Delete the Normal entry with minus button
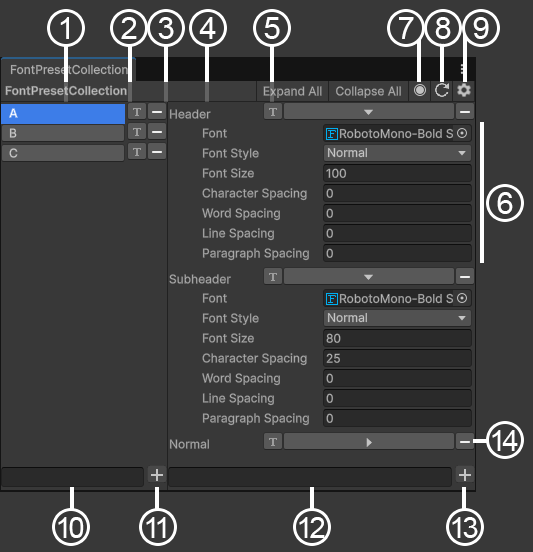The height and width of the screenshot is (552, 533). click(465, 441)
